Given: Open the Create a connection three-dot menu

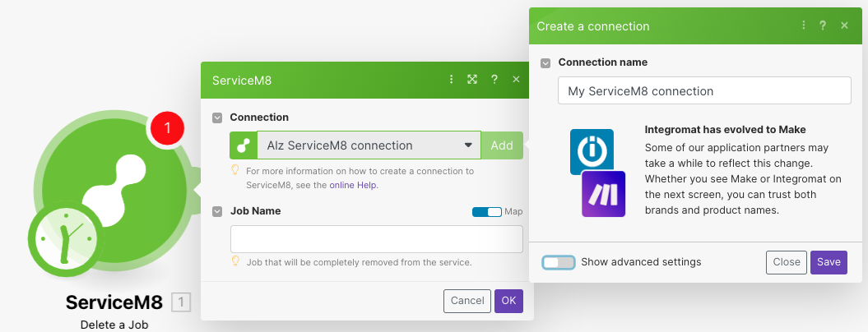Looking at the screenshot, I should click(x=803, y=25).
